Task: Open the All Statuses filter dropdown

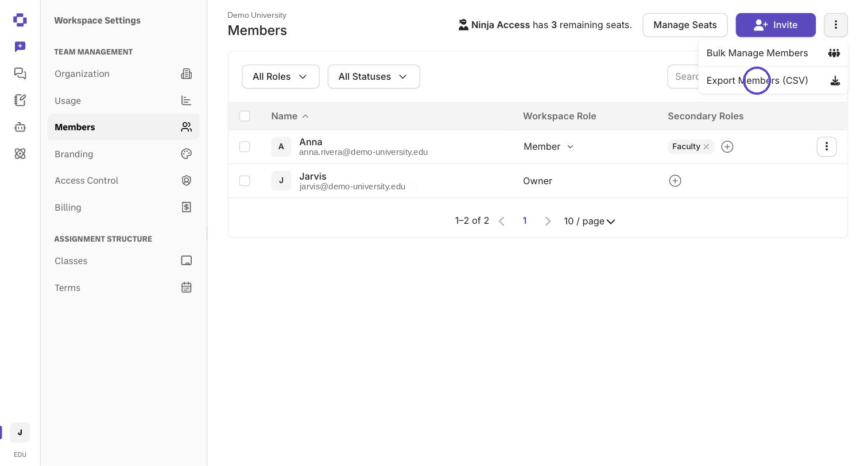Action: pos(374,77)
